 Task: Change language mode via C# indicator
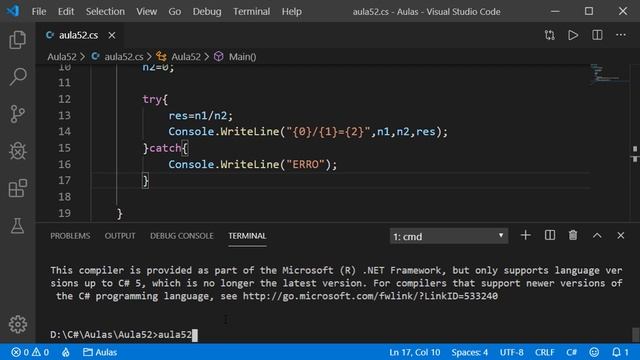click(571, 352)
